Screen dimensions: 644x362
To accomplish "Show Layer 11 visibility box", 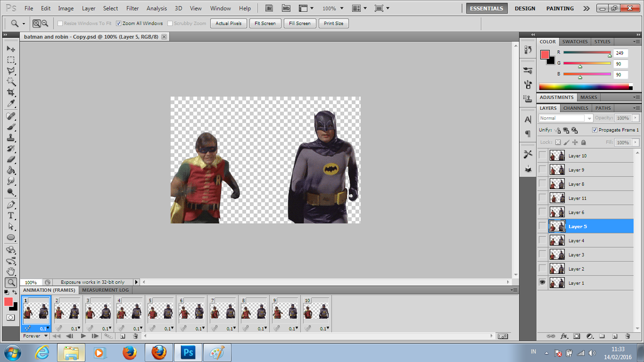I will [542, 198].
